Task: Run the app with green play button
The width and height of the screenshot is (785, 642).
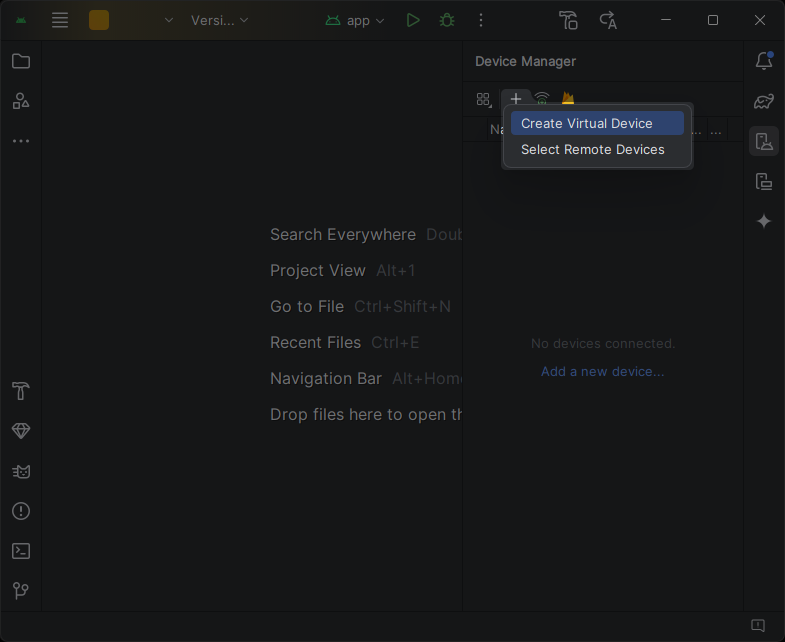Action: pos(413,21)
